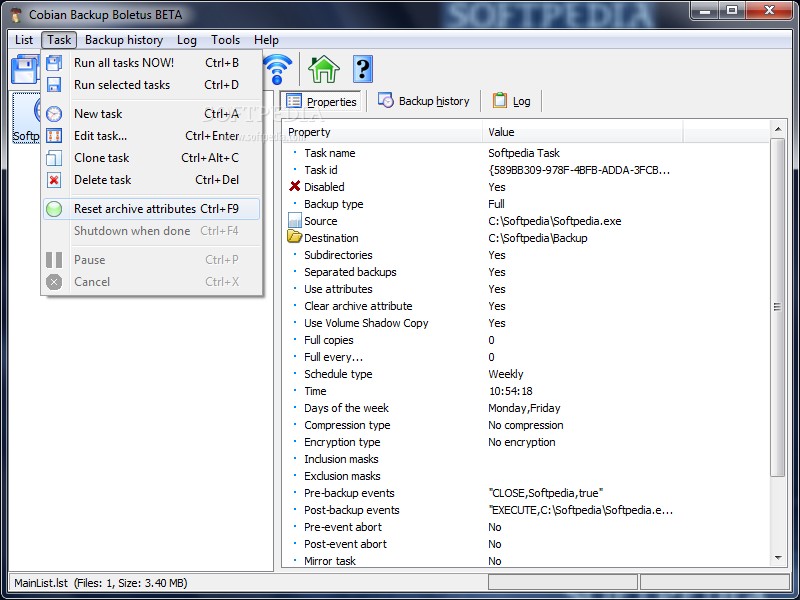Open the Tools menu
Image resolution: width=800 pixels, height=600 pixels.
[225, 40]
